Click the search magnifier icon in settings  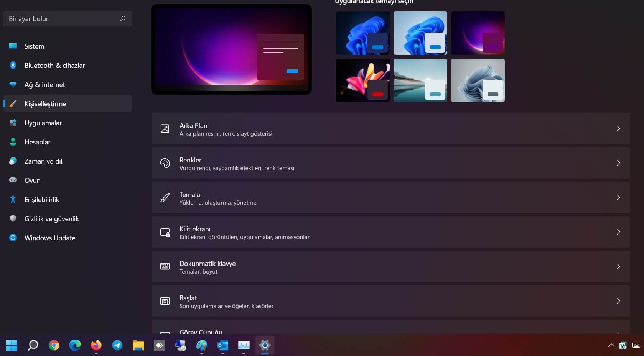(123, 18)
